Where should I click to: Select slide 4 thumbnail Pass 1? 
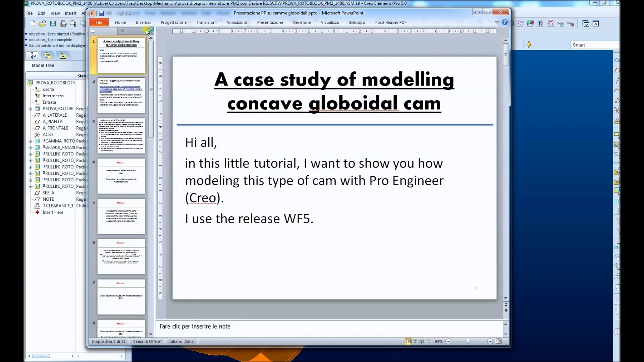[121, 176]
